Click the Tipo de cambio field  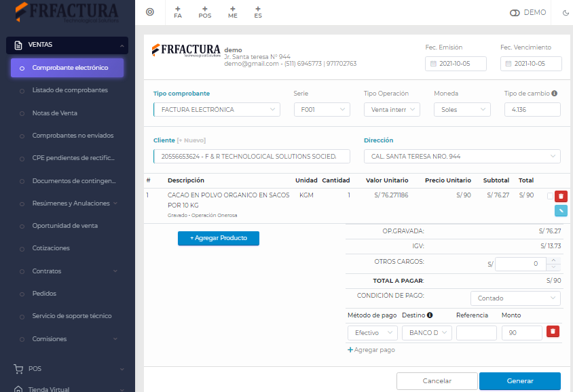[x=532, y=109]
